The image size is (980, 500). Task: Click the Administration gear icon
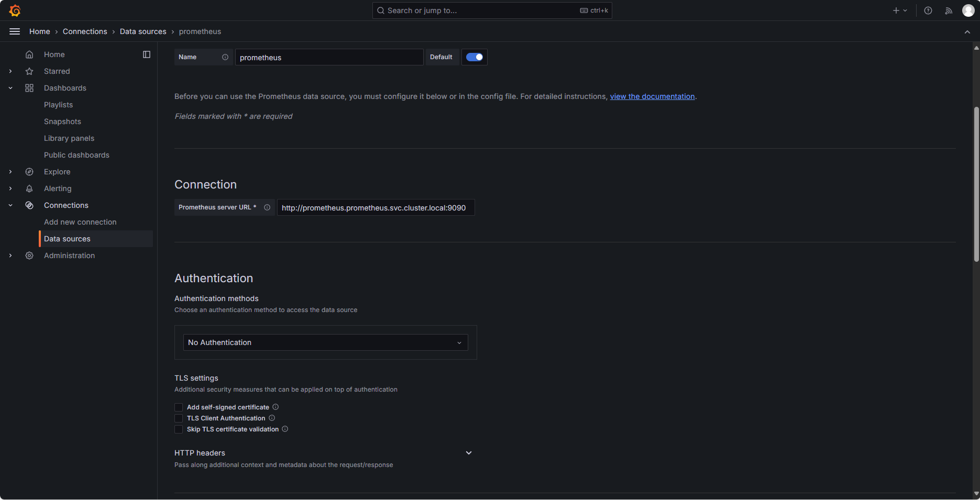pyautogui.click(x=29, y=255)
